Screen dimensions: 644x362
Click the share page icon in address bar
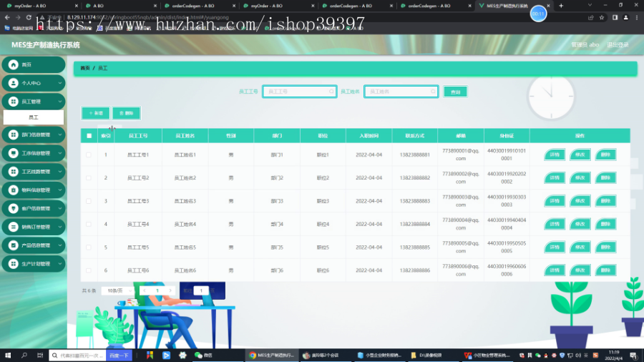click(x=590, y=18)
